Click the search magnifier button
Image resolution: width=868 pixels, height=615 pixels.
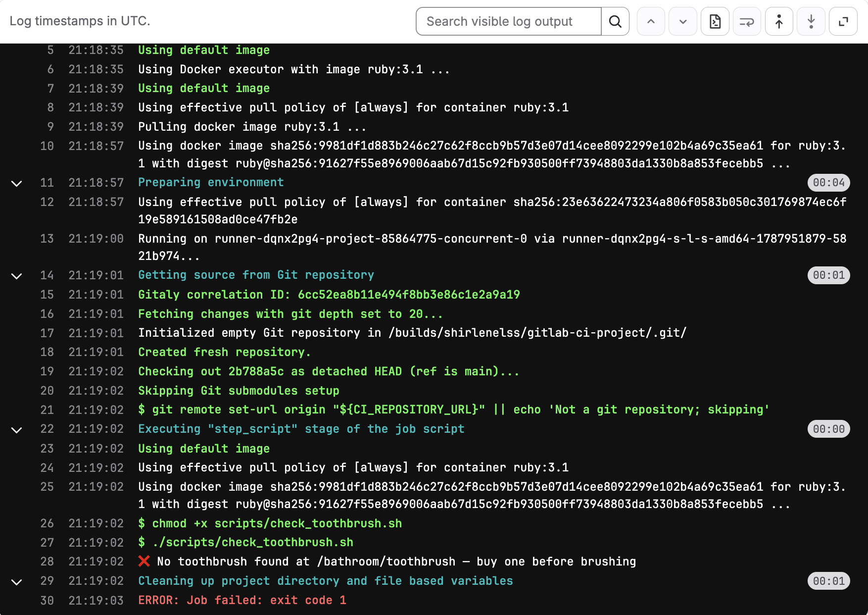point(615,21)
